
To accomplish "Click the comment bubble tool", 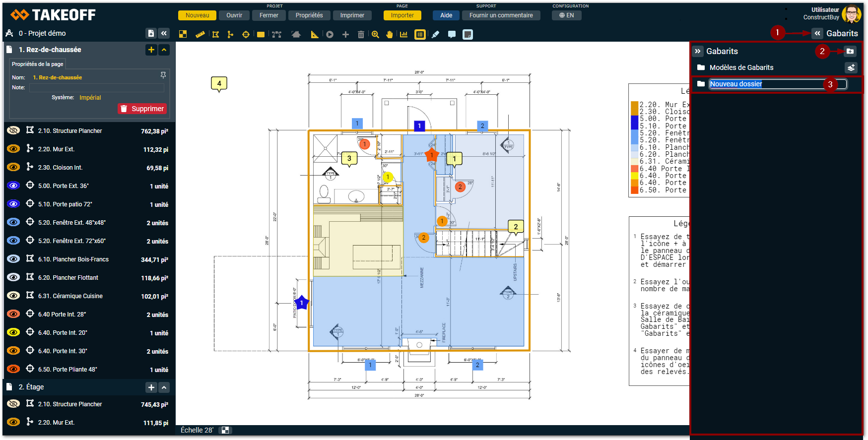I will tap(452, 35).
